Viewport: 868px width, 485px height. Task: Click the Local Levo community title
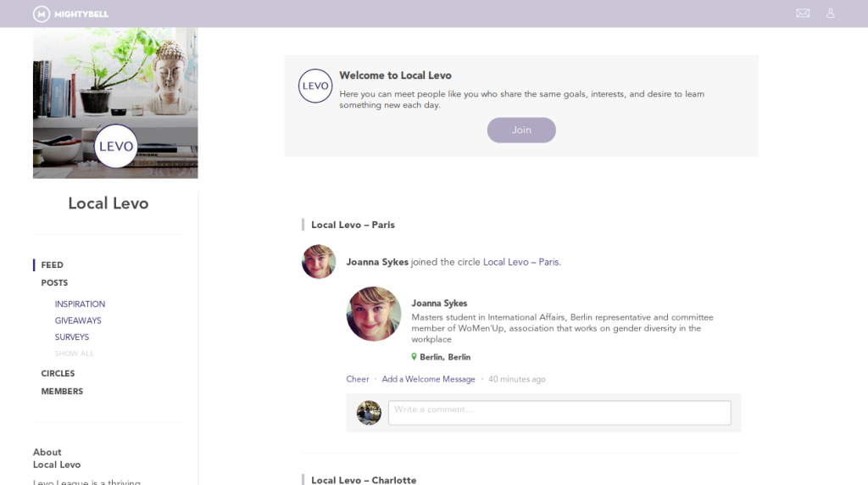coord(108,203)
